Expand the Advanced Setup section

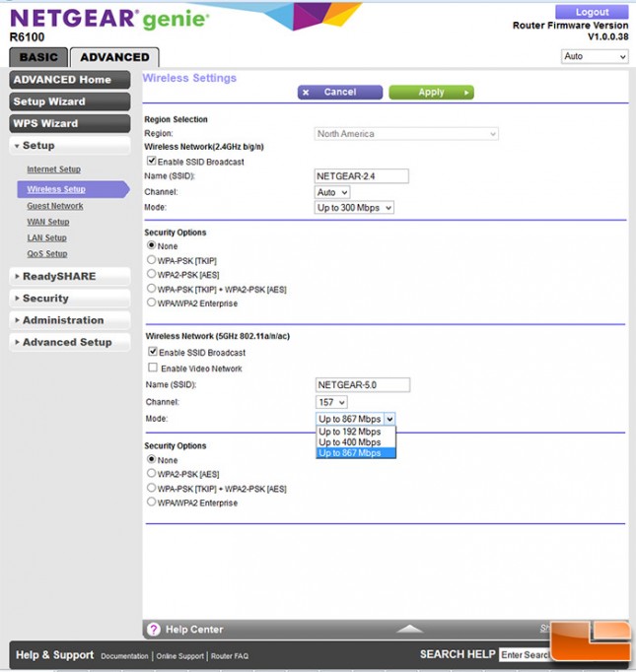tap(69, 343)
